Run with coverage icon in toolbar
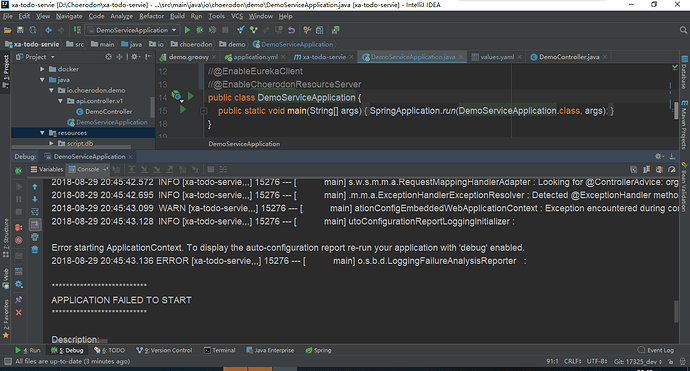 pyautogui.click(x=213, y=30)
